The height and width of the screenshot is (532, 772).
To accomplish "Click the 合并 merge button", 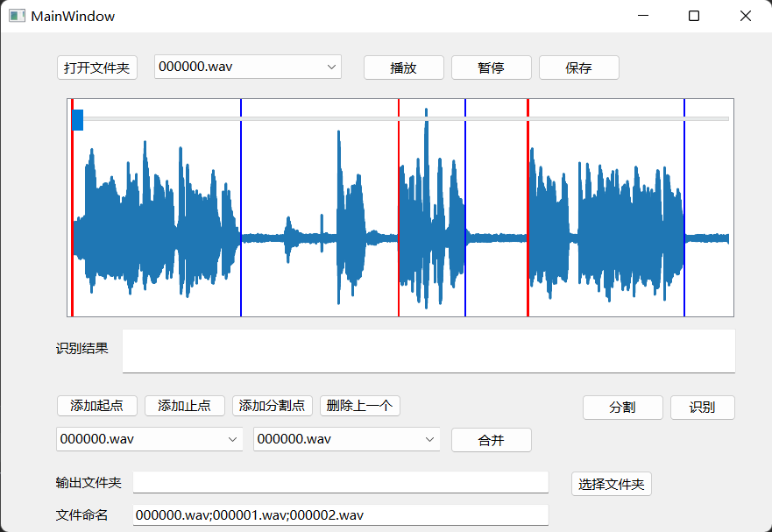I will click(492, 440).
